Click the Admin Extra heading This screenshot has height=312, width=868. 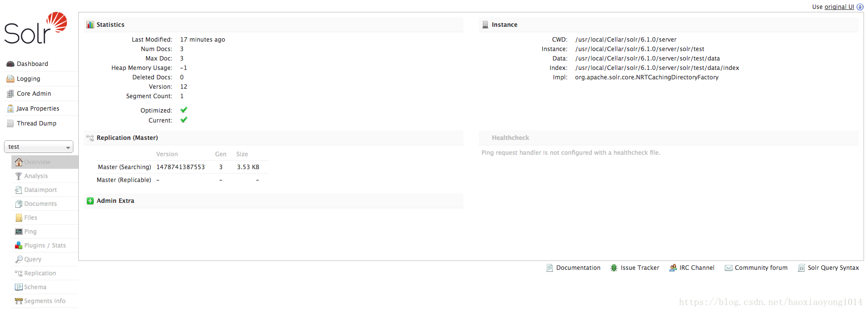coord(116,201)
